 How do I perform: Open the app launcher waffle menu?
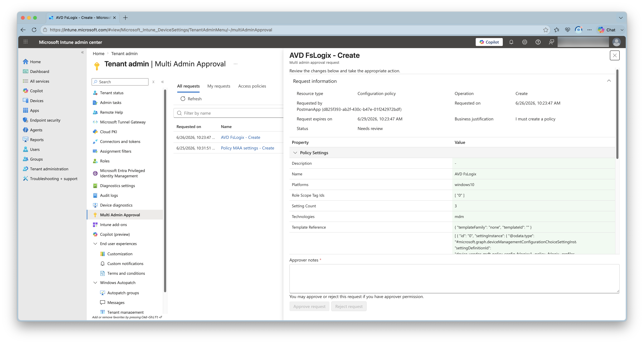click(x=26, y=42)
